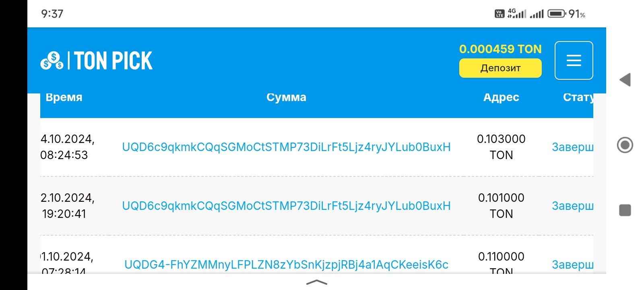
Task: Open the wallet address dated 4.10.2024
Action: pyautogui.click(x=286, y=147)
